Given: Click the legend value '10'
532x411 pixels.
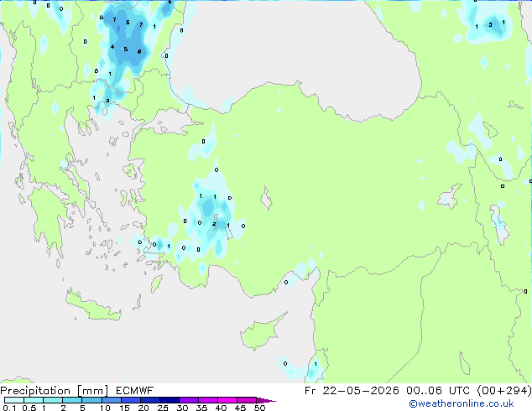Looking at the screenshot, I should pyautogui.click(x=105, y=408).
